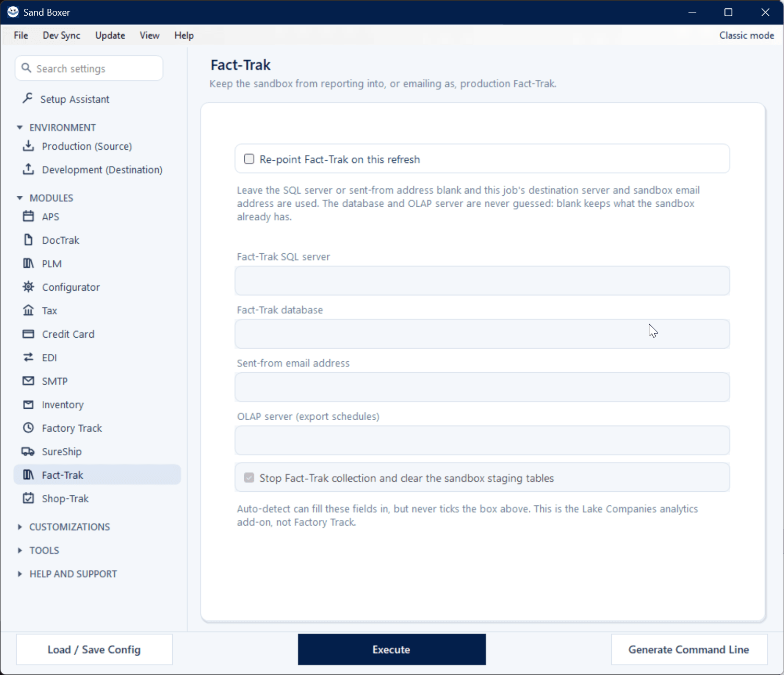Viewport: 784px width, 675px height.
Task: Open the View menu
Action: [149, 35]
